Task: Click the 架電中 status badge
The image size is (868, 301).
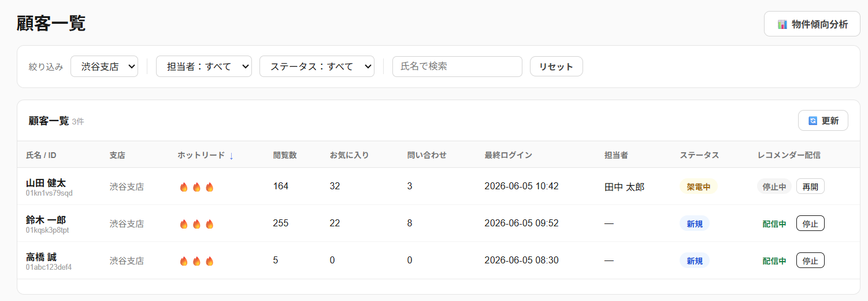Action: click(699, 186)
